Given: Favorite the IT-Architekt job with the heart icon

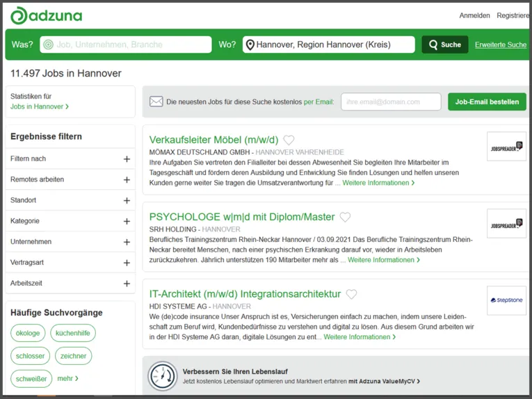Looking at the screenshot, I should point(351,294).
